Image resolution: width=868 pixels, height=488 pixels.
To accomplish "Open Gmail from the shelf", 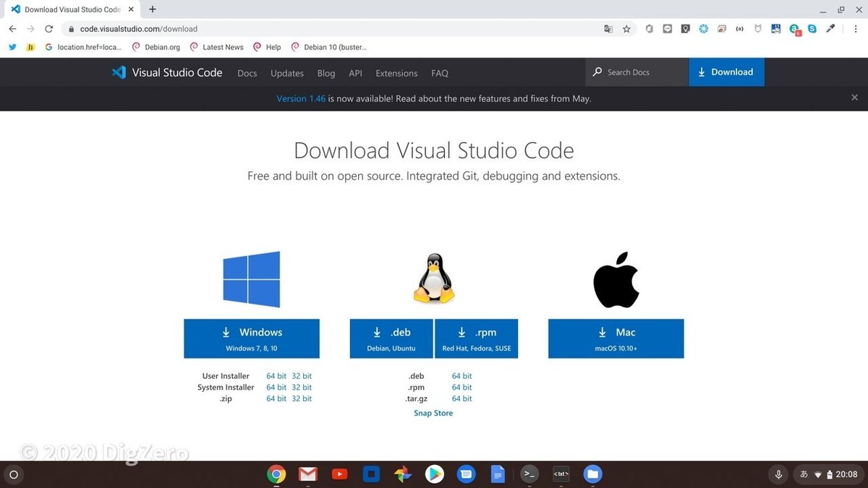I will (x=307, y=474).
